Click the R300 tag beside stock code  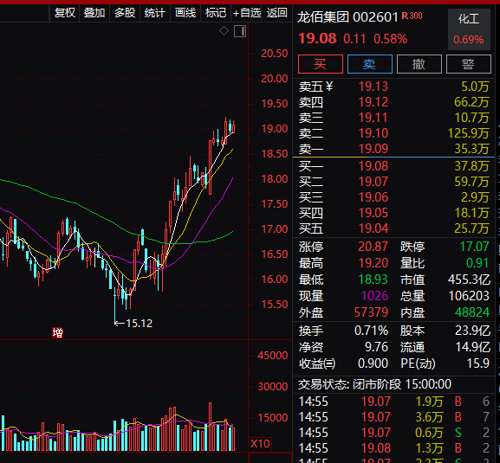point(412,16)
